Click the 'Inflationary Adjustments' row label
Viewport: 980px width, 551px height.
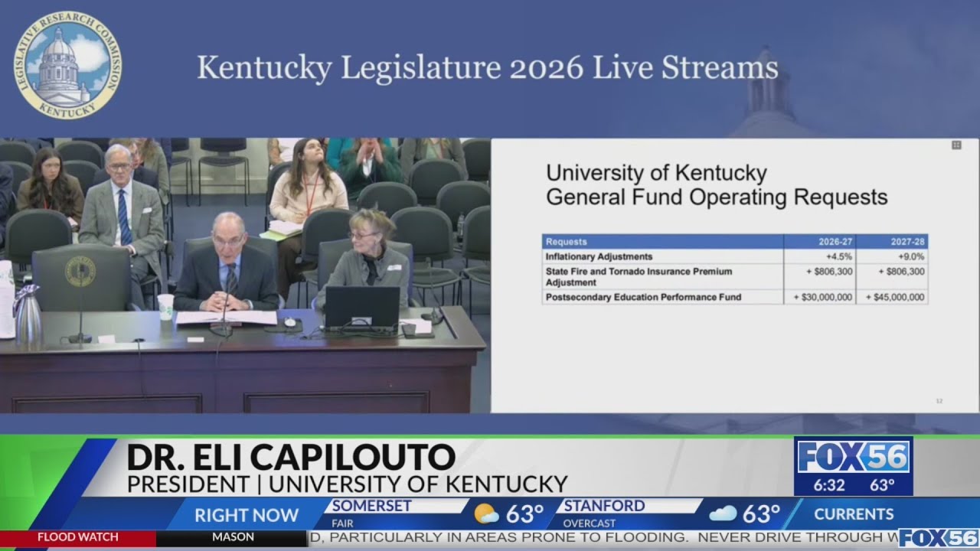pyautogui.click(x=599, y=257)
